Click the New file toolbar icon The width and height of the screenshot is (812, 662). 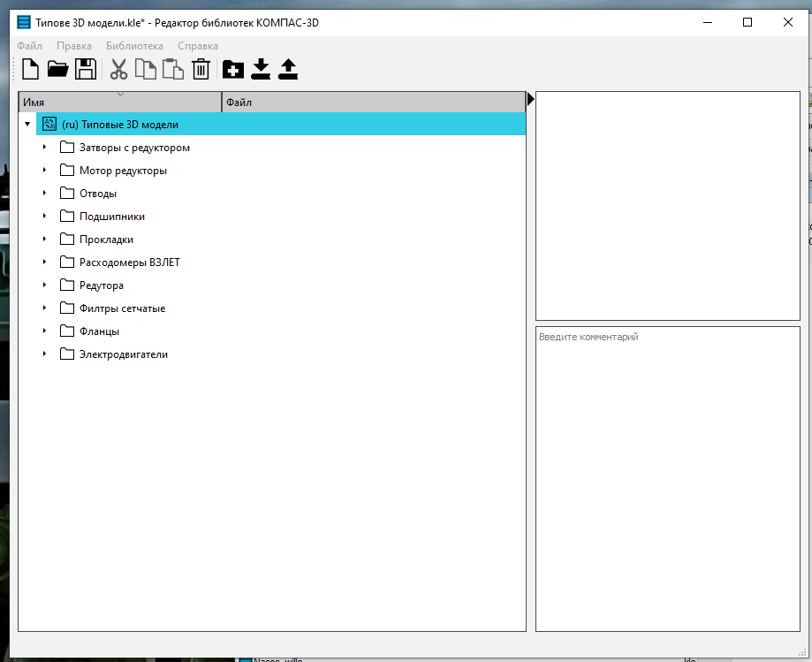coord(30,69)
